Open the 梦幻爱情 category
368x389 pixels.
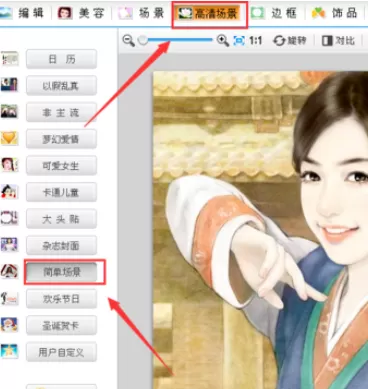(61, 139)
